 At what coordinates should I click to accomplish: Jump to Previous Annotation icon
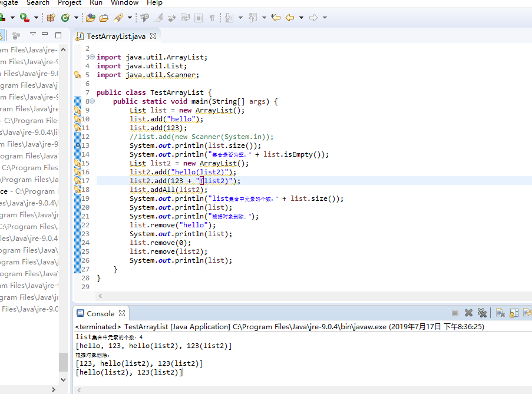click(x=253, y=18)
